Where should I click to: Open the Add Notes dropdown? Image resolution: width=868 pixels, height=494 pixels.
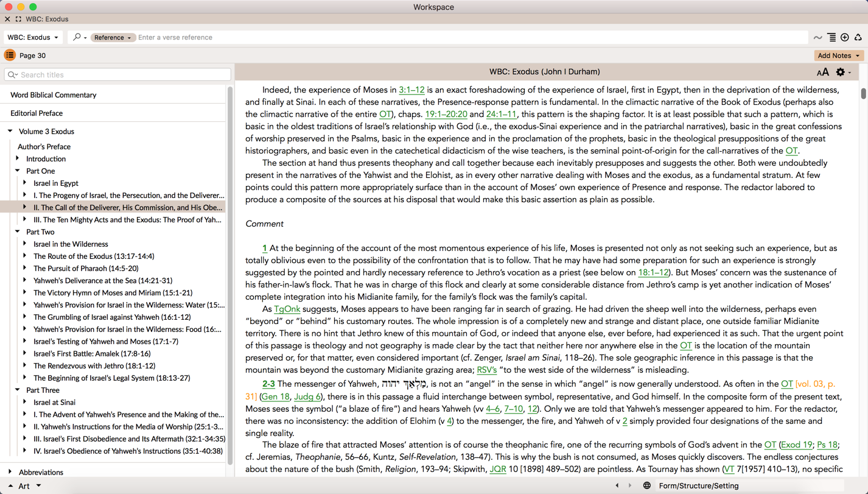click(839, 55)
